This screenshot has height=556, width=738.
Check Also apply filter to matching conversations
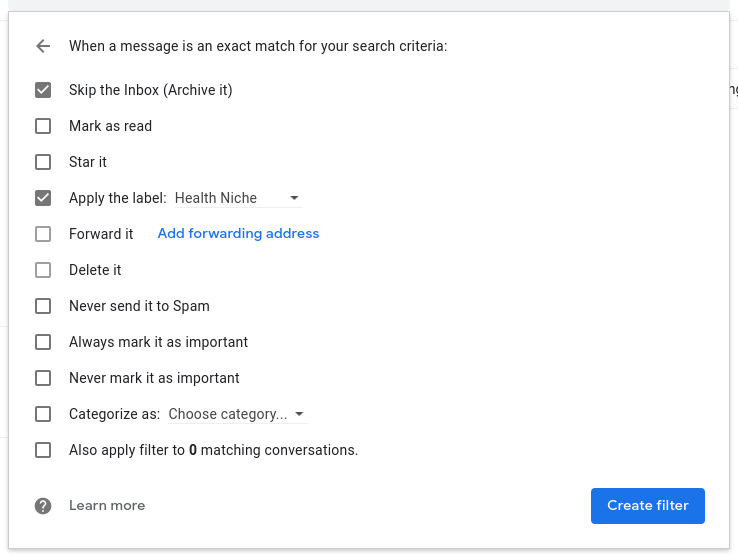(x=43, y=450)
